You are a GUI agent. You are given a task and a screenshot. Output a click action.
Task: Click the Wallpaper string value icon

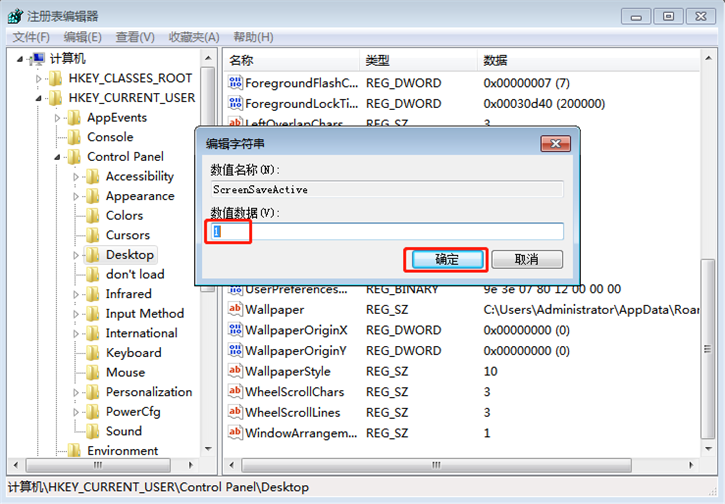[x=236, y=310]
